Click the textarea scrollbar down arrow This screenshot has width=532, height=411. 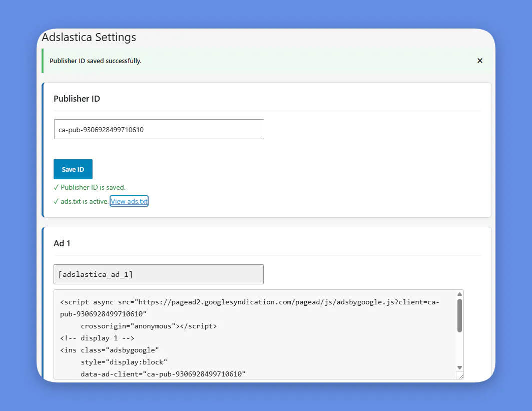coord(459,367)
